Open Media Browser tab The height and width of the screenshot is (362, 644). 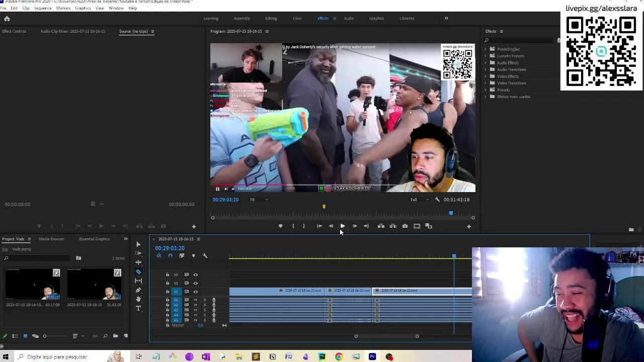tap(51, 239)
